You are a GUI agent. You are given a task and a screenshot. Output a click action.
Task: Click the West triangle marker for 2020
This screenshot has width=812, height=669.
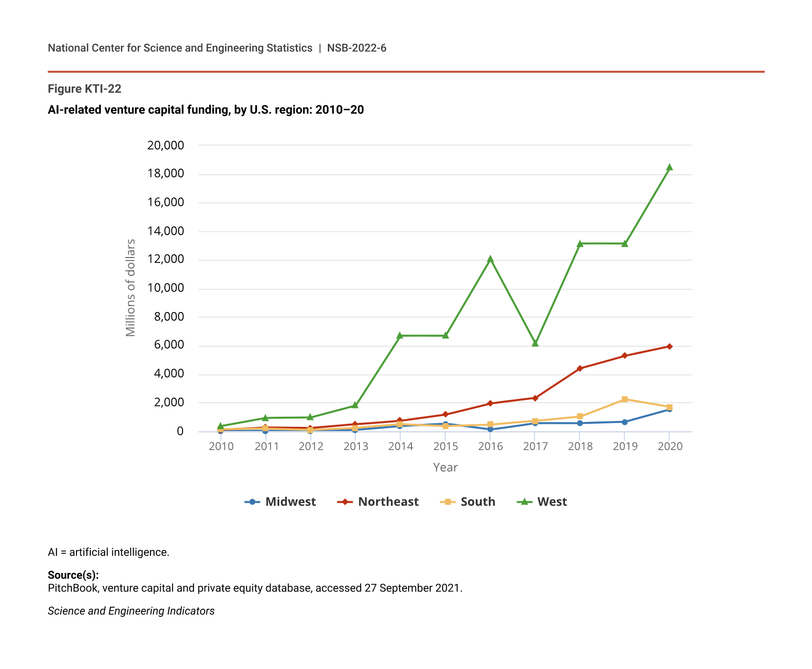[669, 167]
